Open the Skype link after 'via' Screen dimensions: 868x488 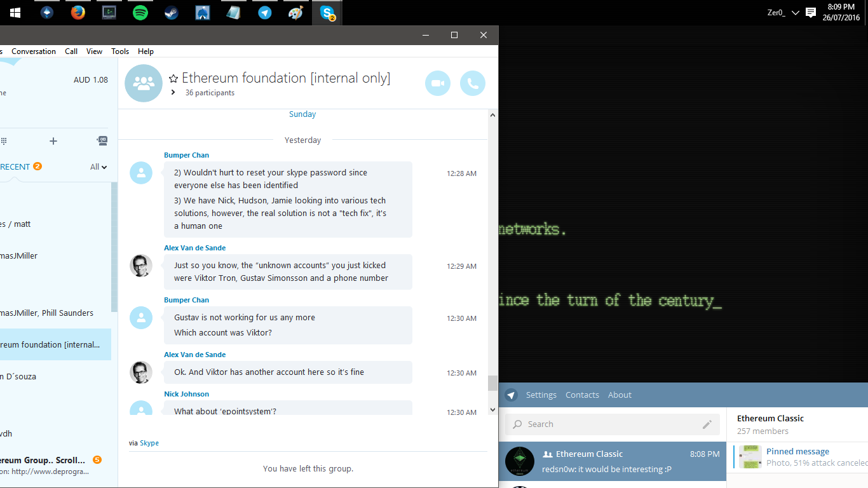(x=149, y=443)
